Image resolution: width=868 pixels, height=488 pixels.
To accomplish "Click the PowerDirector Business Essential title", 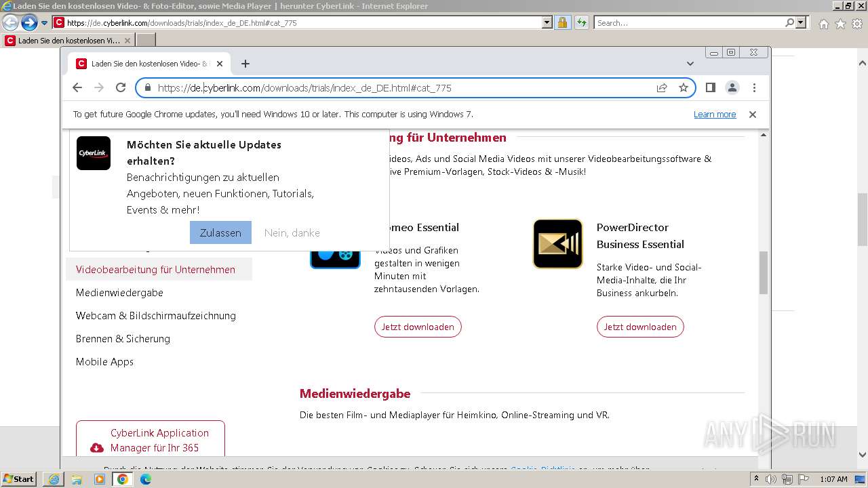I will point(640,236).
